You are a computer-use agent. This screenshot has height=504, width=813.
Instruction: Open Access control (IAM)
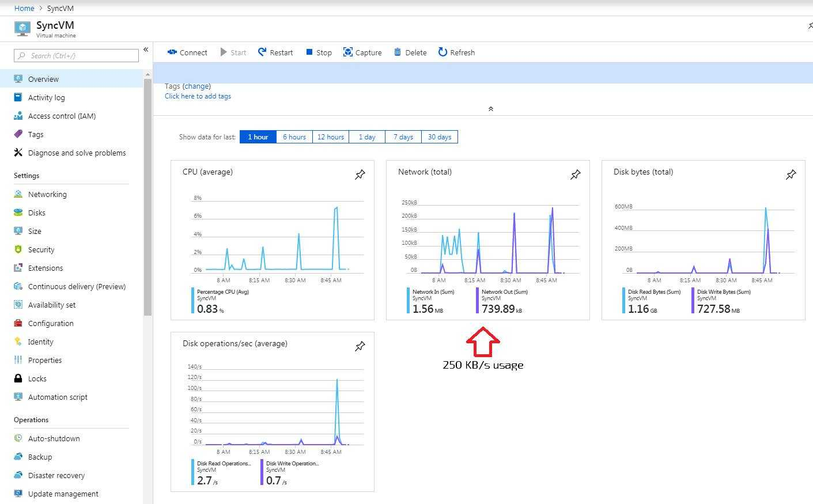(x=71, y=116)
